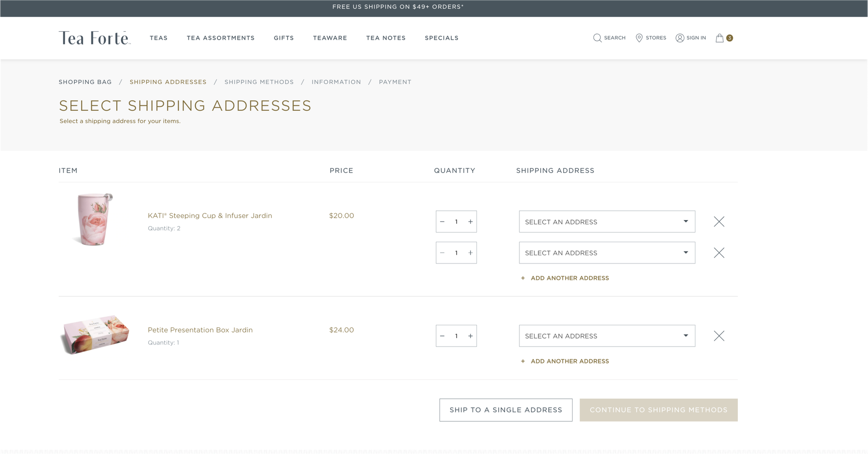Click the 'Quantity: 2' text
Viewport: 868px width, 454px height.
(x=164, y=228)
